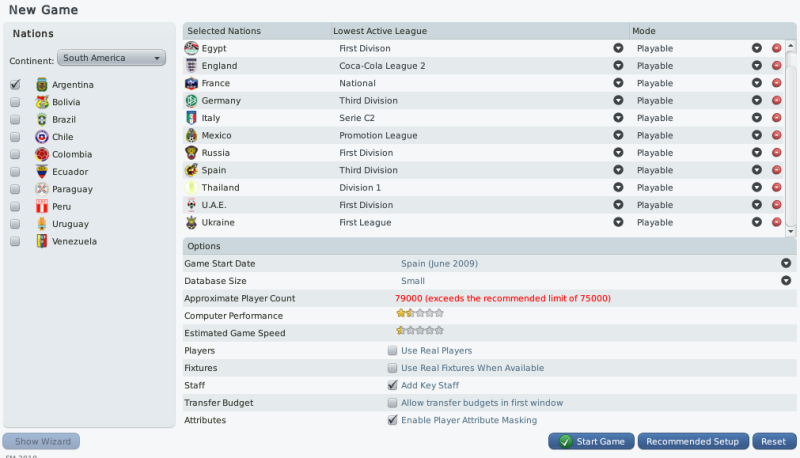Click the Spain crest icon in selected nations

tap(191, 170)
